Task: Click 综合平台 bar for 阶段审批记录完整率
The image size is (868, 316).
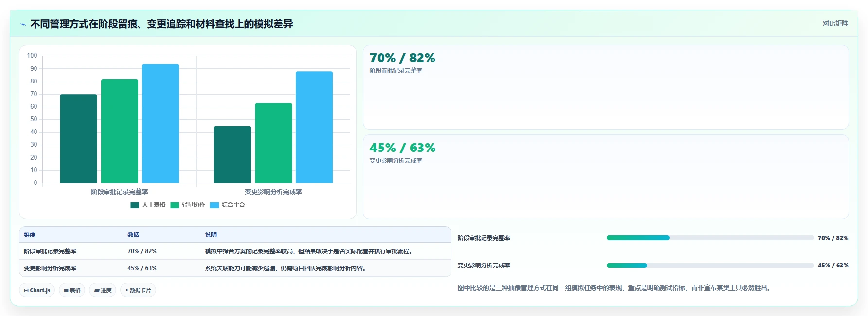Action: tap(160, 123)
